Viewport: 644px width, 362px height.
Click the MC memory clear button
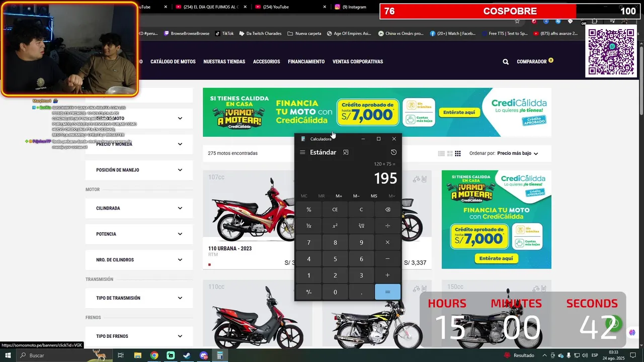click(x=304, y=196)
